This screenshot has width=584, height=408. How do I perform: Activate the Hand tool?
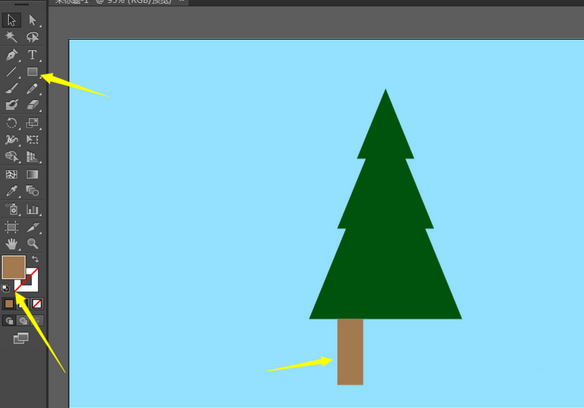point(12,244)
